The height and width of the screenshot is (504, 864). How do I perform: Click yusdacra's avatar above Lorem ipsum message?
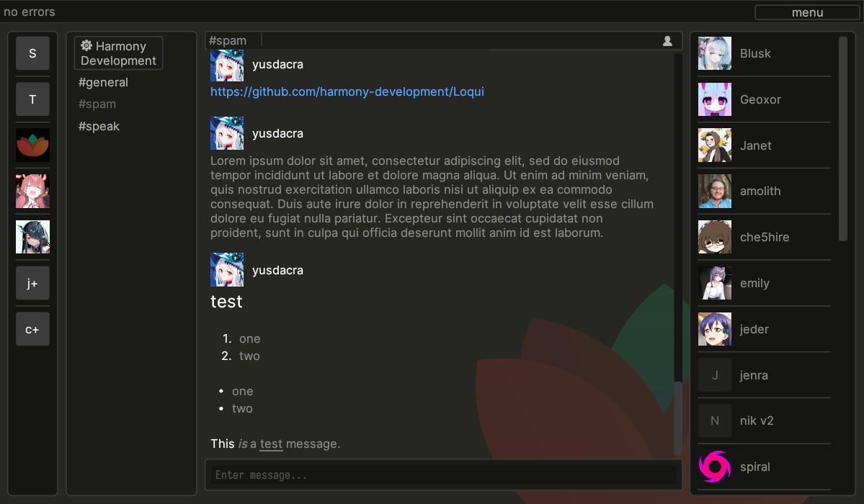(x=227, y=133)
